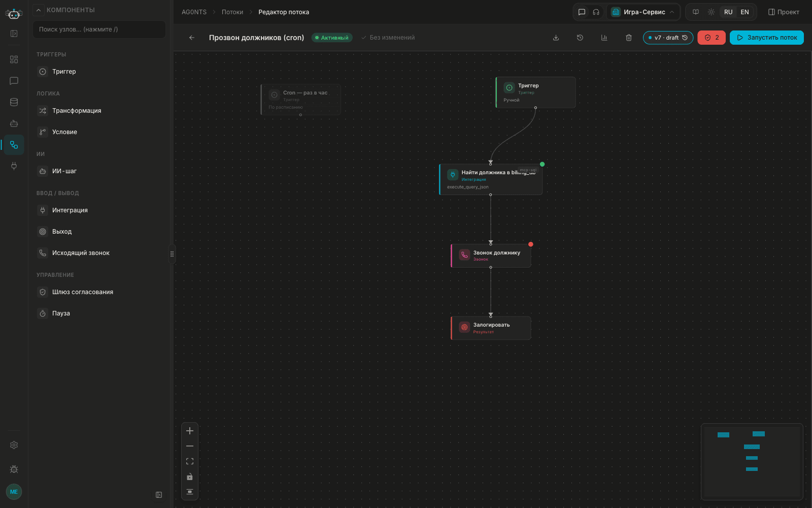The height and width of the screenshot is (508, 812).
Task: Open the documentation book icon
Action: [696, 12]
